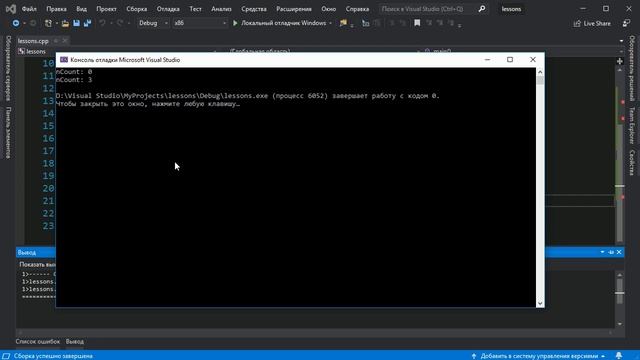Click the Navigate Backward arrow icon
The height and width of the screenshot is (360, 640).
pos(16,23)
